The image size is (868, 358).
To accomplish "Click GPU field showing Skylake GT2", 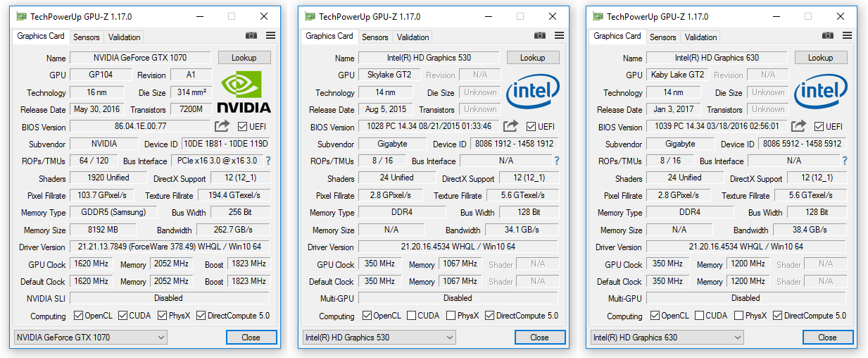I will click(389, 75).
